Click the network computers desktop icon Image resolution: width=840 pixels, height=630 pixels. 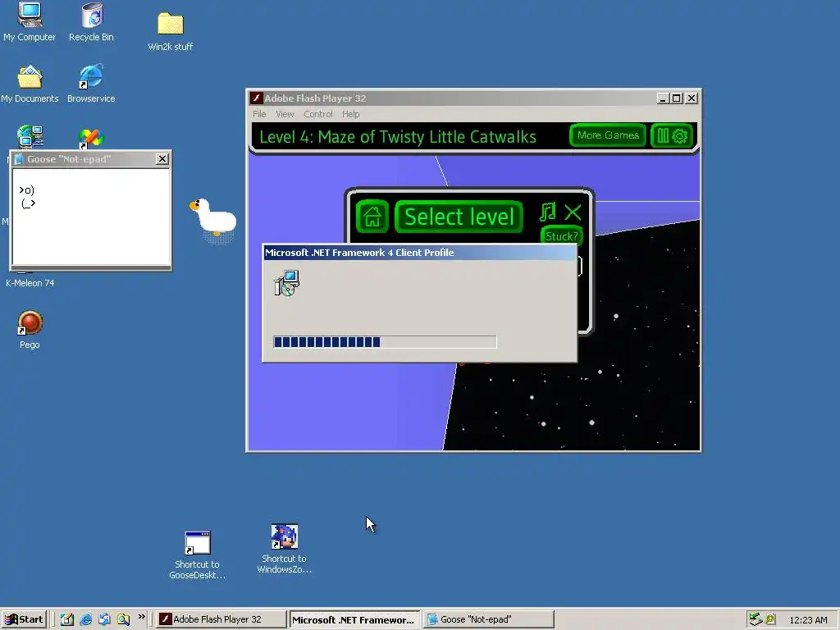[30, 136]
